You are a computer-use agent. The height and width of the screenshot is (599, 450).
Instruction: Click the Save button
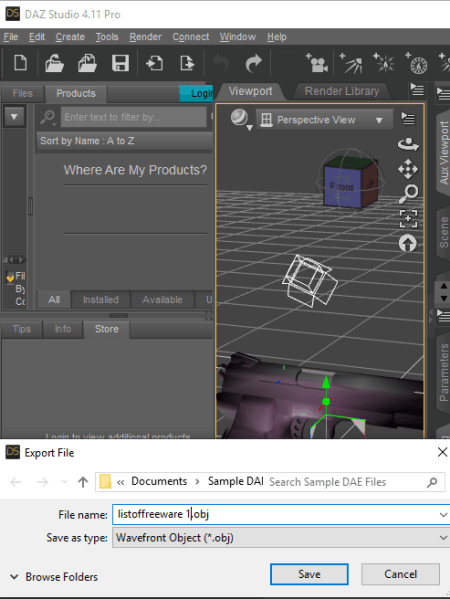pyautogui.click(x=309, y=574)
